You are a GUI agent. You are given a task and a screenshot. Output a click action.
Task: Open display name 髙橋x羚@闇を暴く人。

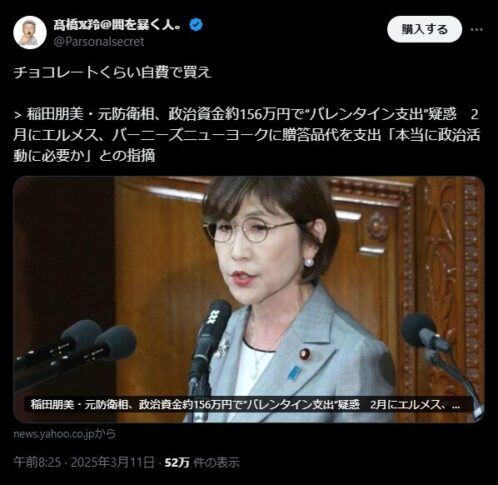(119, 25)
